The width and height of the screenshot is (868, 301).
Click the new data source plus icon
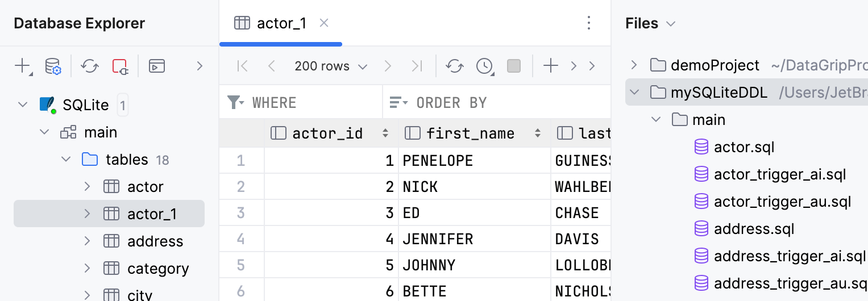tap(22, 66)
